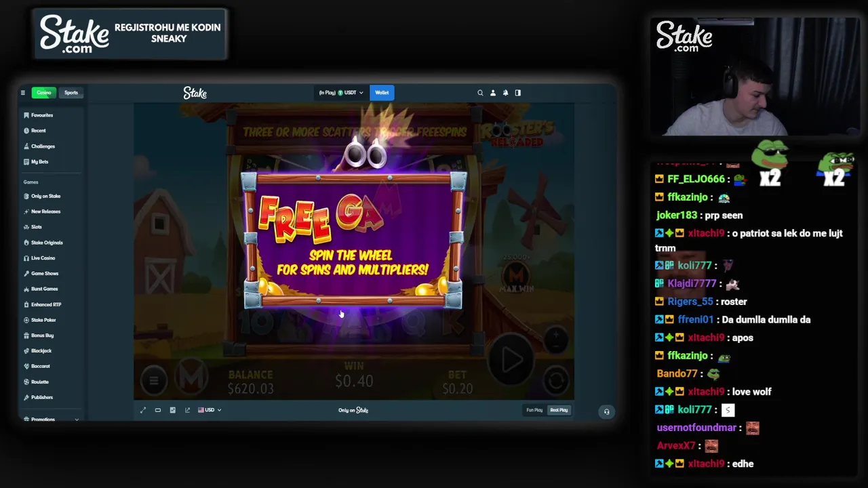Select Only on Stake games
The width and height of the screenshot is (868, 488).
[52, 196]
